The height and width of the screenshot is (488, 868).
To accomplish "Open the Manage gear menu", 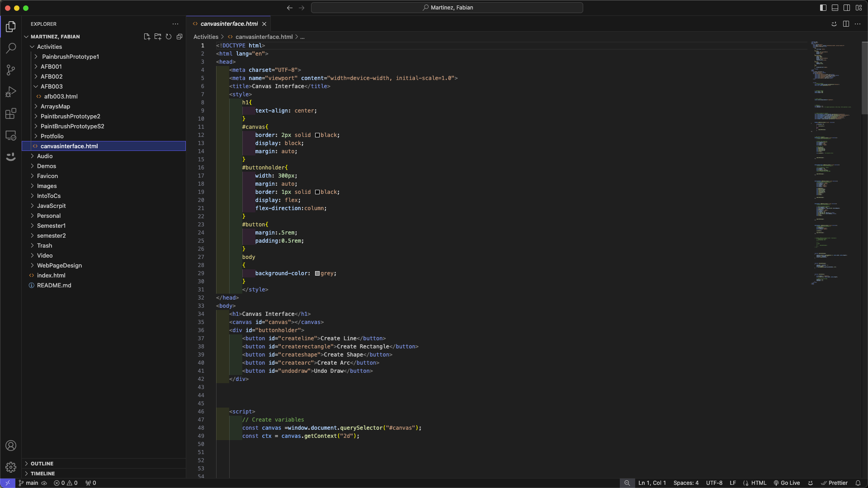I will click(11, 467).
